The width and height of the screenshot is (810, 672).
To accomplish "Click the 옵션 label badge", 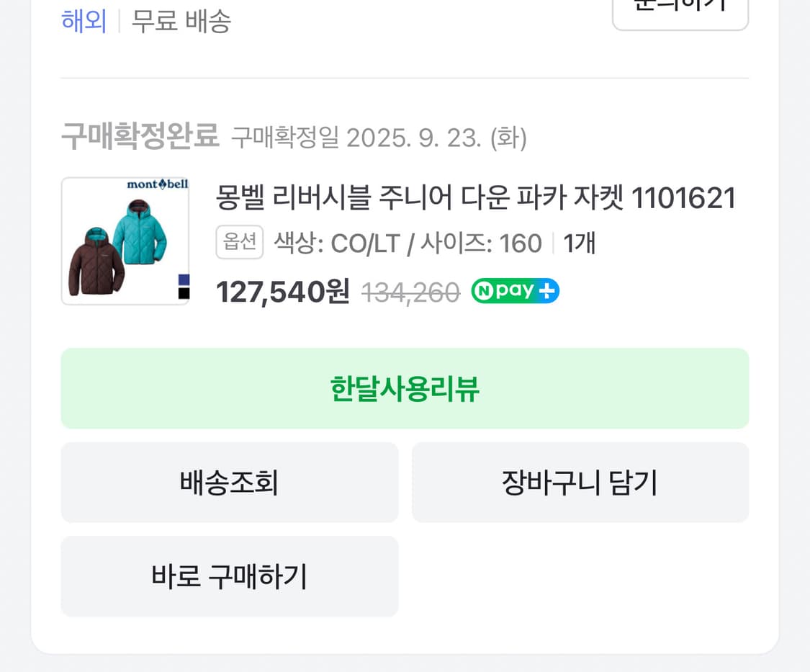I will point(239,242).
